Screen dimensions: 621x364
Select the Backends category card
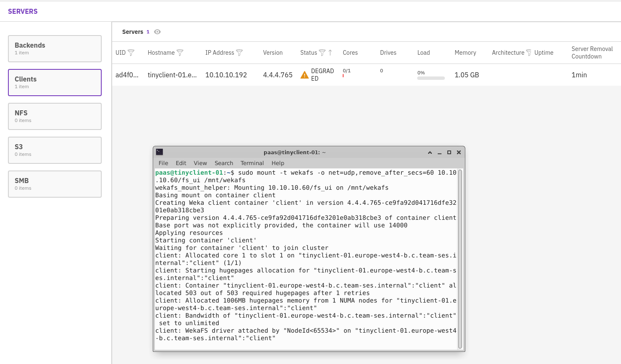[x=55, y=48]
